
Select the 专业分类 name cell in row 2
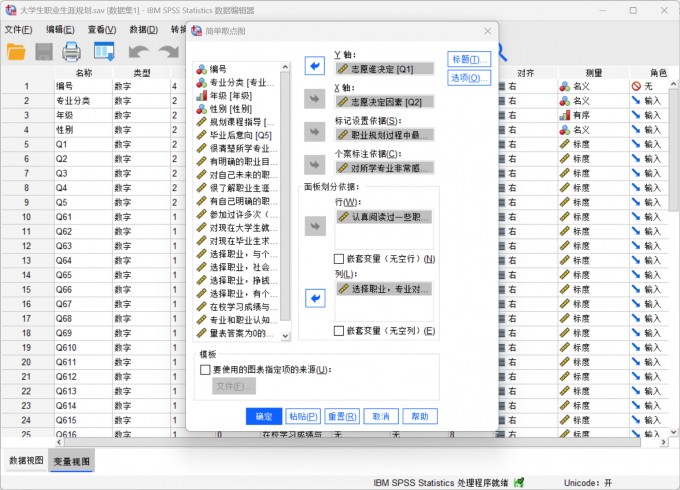83,101
